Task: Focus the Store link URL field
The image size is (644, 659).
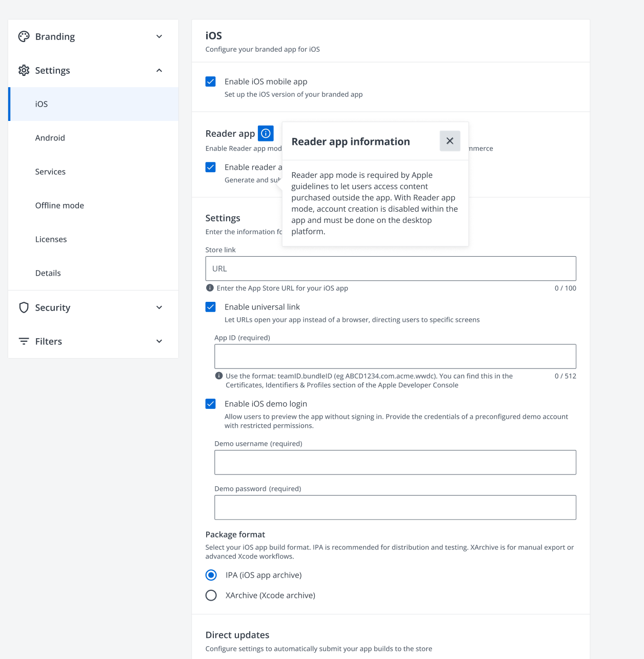Action: [x=390, y=269]
